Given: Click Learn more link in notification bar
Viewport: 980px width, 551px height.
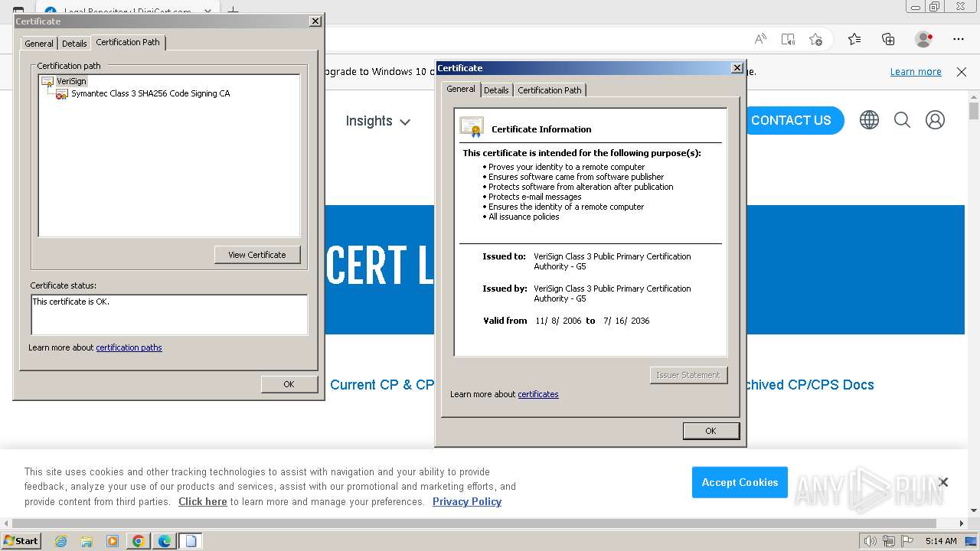Looking at the screenshot, I should coord(916,72).
